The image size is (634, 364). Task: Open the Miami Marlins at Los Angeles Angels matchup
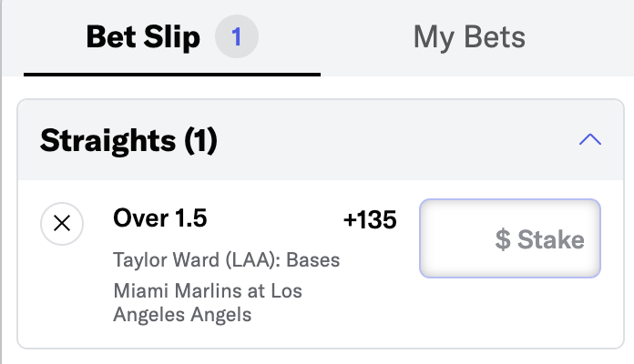tap(208, 302)
